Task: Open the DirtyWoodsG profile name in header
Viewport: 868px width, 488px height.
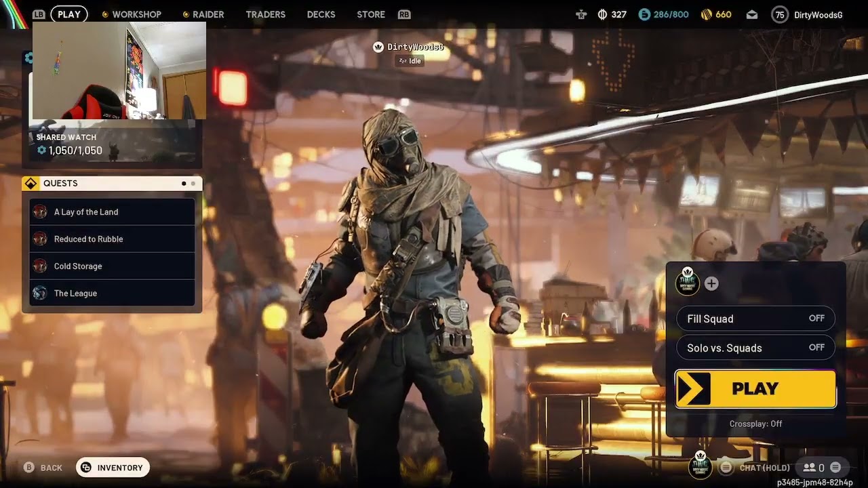Action: (x=818, y=15)
